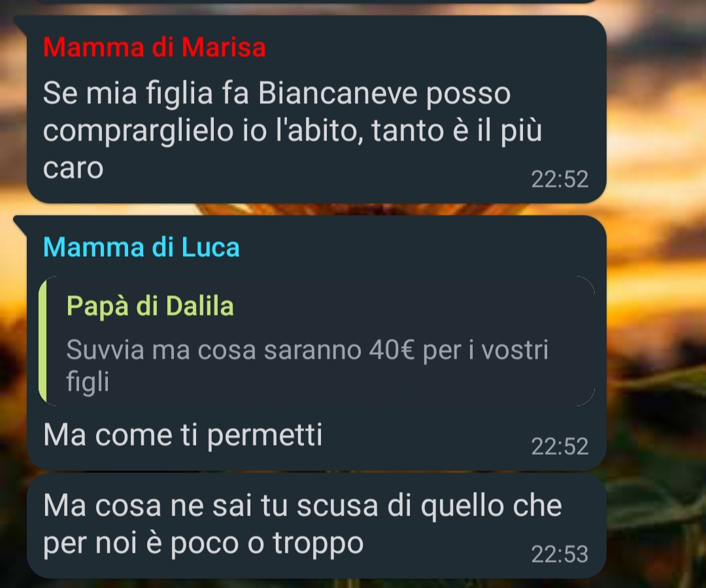This screenshot has width=706, height=588.
Task: Click the 22:52 timestamp beside "Ma come ti permetti"
Action: 560,446
